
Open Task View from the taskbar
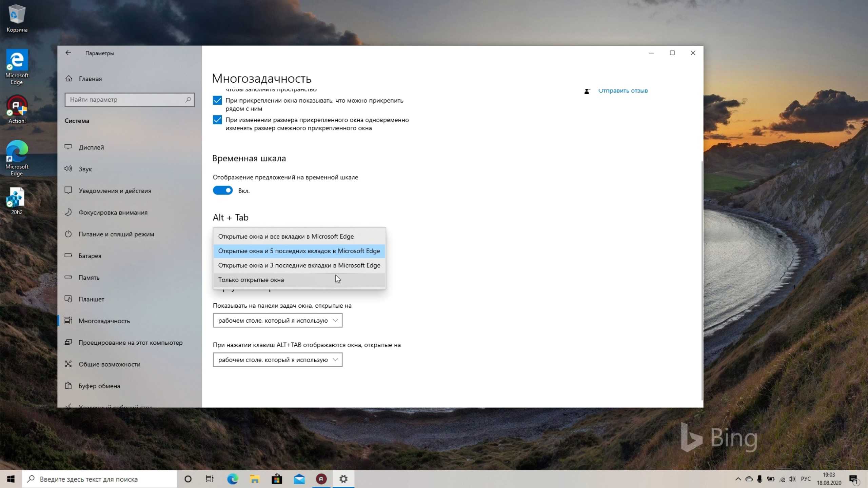coord(210,479)
